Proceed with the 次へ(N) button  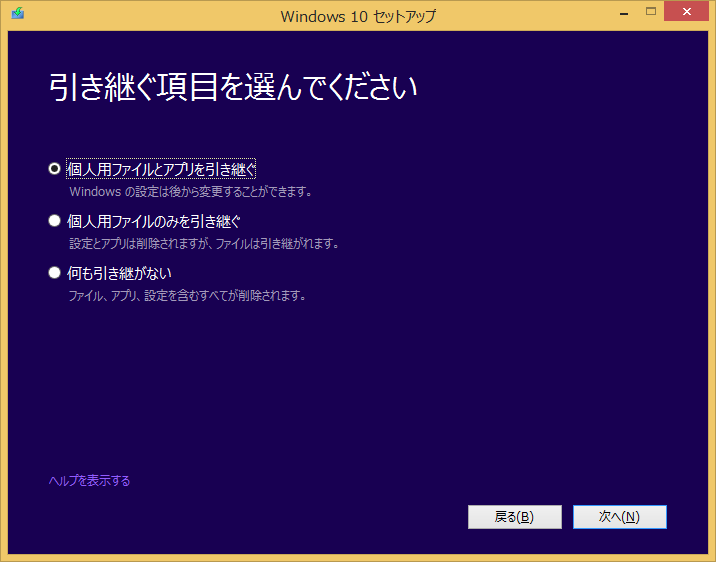620,517
